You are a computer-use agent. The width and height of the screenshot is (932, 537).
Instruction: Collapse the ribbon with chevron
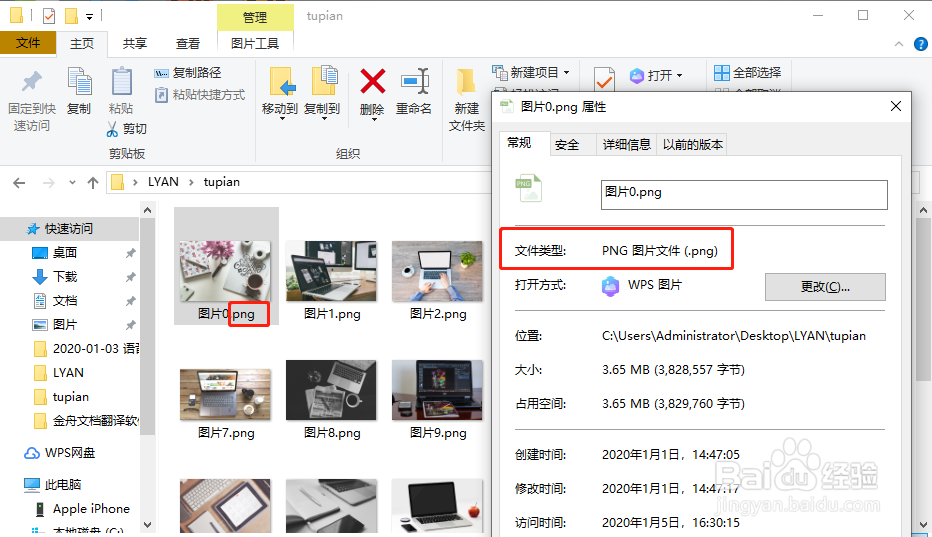coord(899,44)
